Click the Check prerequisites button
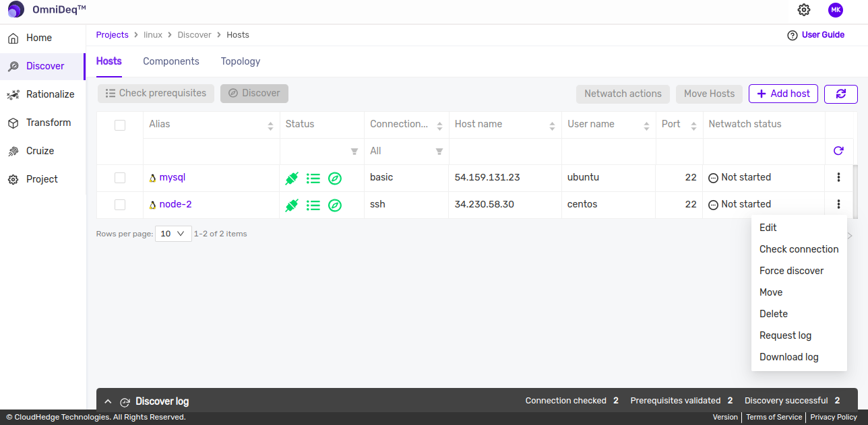The width and height of the screenshot is (868, 425). pos(156,94)
